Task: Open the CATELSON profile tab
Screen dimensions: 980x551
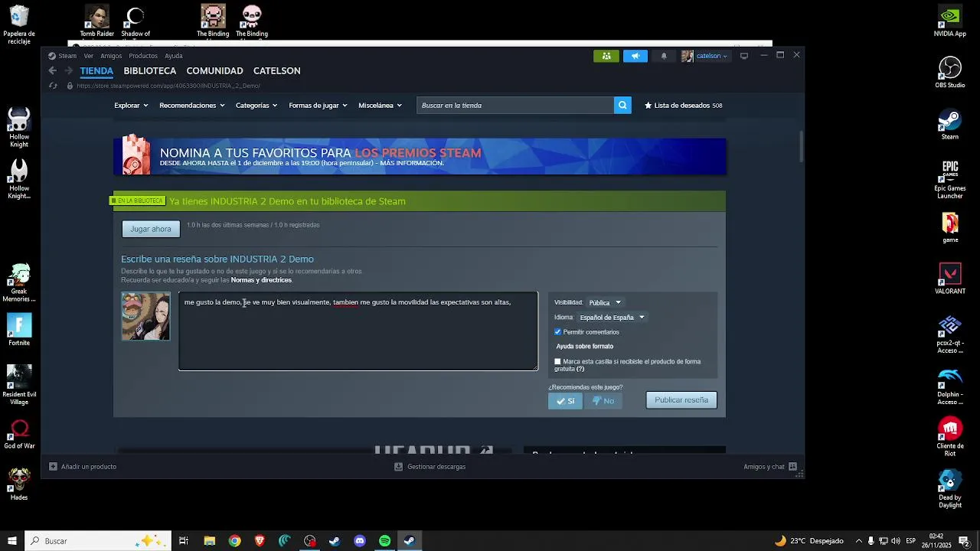Action: pos(277,70)
